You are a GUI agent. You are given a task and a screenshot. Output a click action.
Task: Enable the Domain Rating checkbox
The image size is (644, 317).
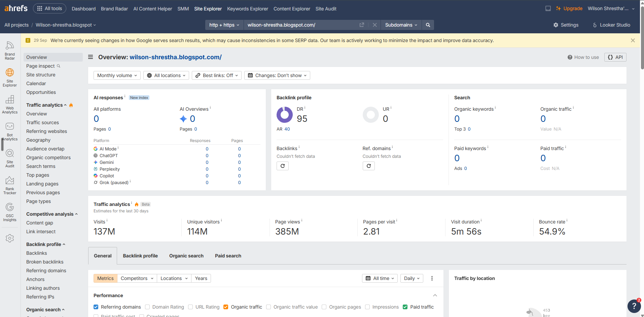[x=147, y=307]
